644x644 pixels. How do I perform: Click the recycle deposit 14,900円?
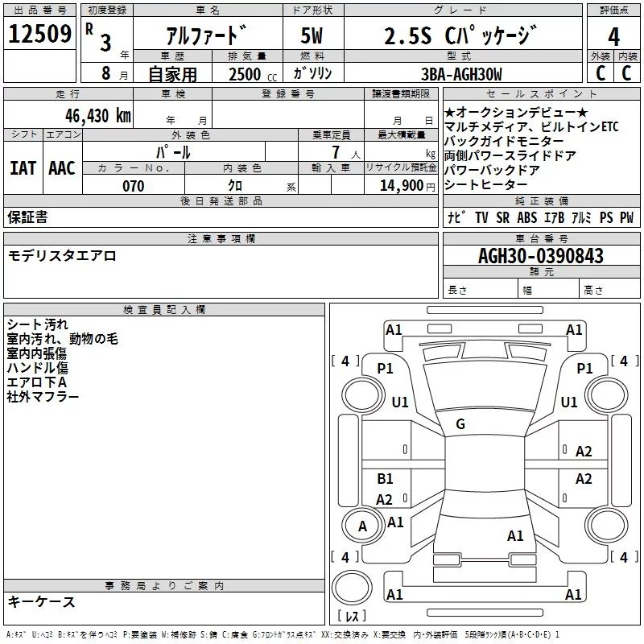[407, 186]
